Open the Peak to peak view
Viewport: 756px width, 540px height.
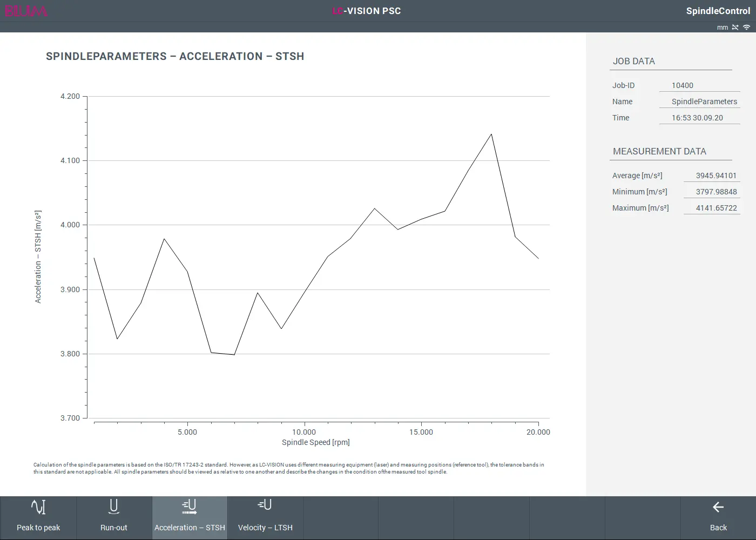tap(38, 517)
